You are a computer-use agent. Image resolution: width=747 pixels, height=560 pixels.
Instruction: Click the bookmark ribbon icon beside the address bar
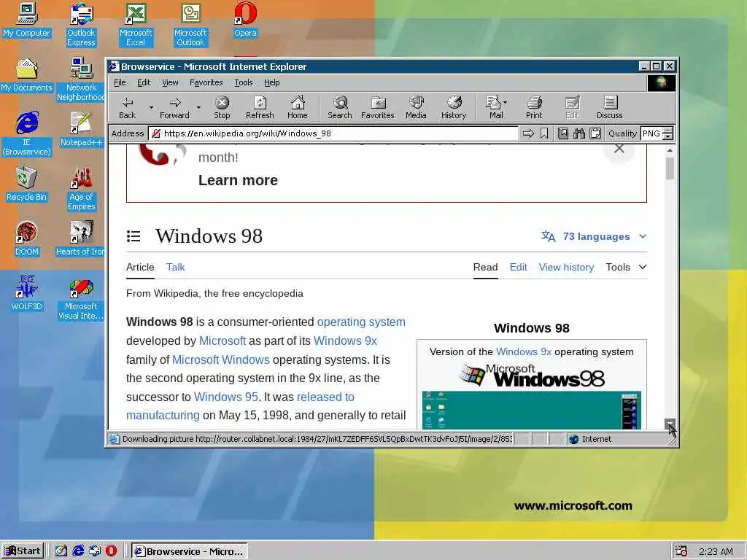(x=544, y=134)
